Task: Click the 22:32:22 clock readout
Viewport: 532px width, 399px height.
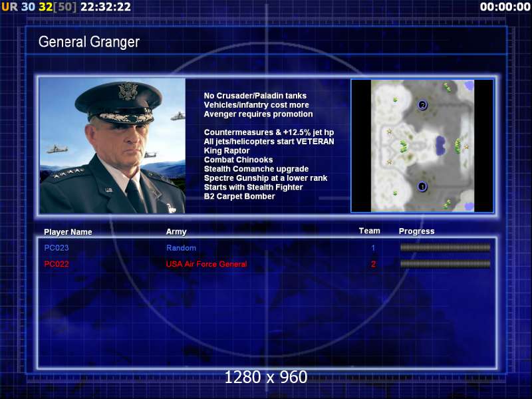Action: point(106,7)
